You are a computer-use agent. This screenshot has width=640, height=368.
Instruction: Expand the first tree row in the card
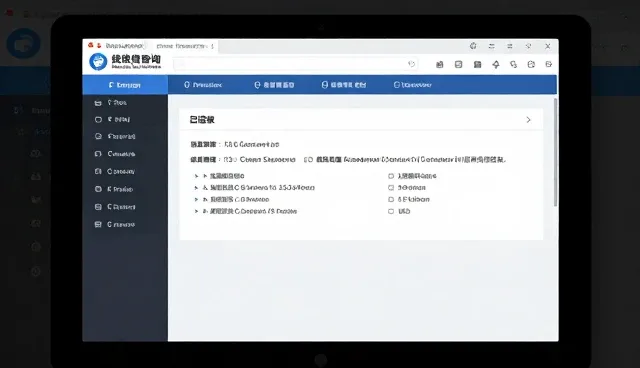click(196, 176)
